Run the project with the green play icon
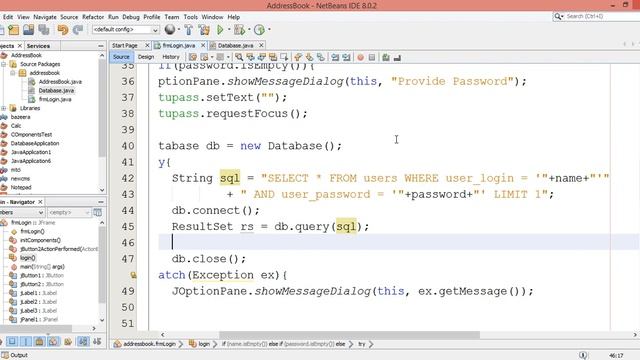This screenshot has height=360, width=640. pyautogui.click(x=220, y=30)
